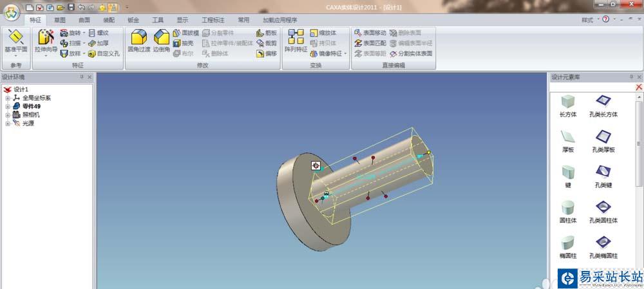This screenshot has width=644, height=289.
Task: Pick the 孔类圆柱体 hole cylinder element
Action: tap(603, 212)
